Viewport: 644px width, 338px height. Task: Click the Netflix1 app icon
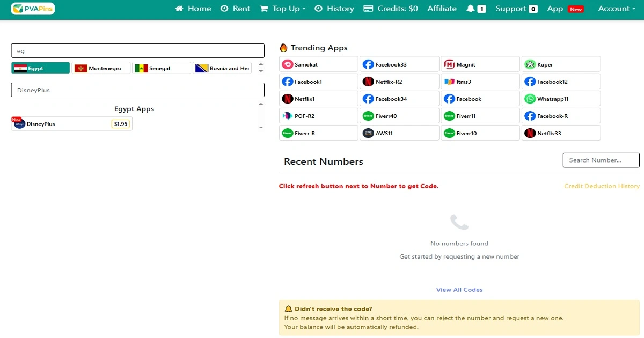(x=287, y=99)
